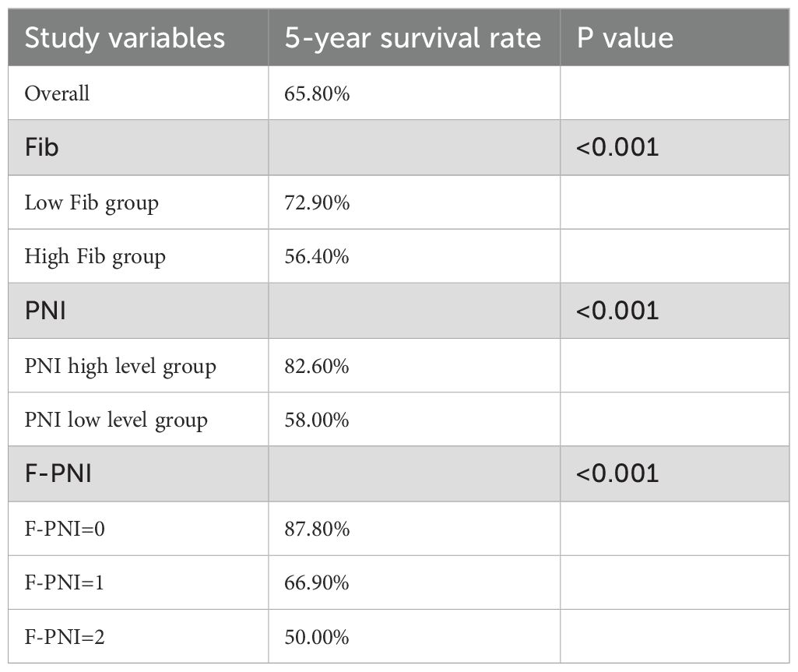Click the Study variables column header
The height and width of the screenshot is (672, 798).
[125, 38]
